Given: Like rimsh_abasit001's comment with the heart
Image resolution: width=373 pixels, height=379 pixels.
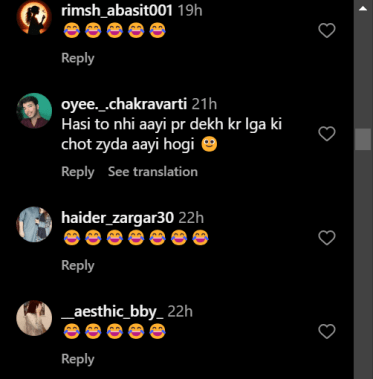Looking at the screenshot, I should tap(327, 31).
